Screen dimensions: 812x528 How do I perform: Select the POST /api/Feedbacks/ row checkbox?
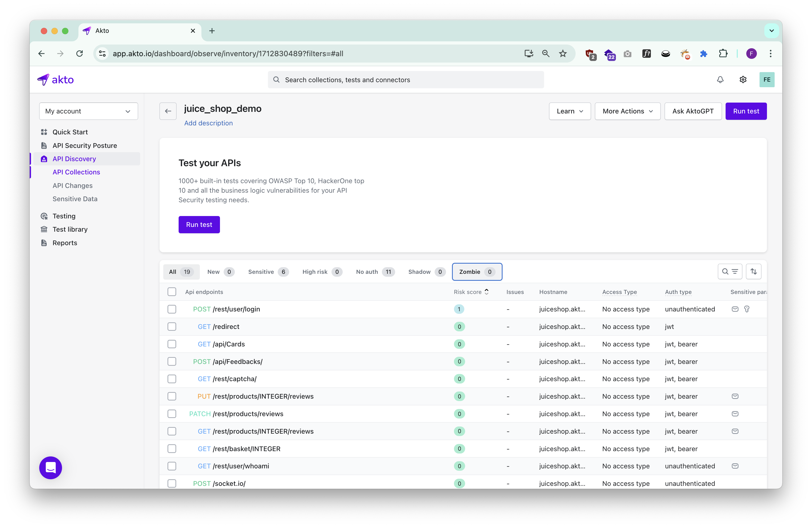pos(172,362)
